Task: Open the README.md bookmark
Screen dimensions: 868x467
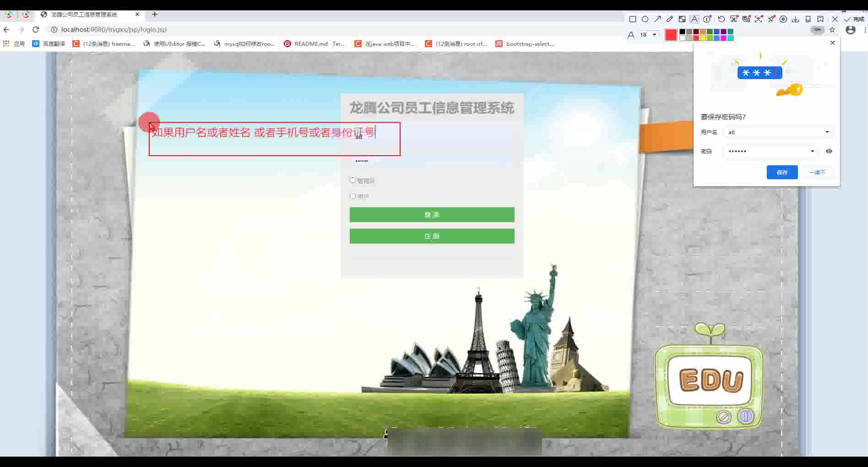Action: tap(315, 44)
